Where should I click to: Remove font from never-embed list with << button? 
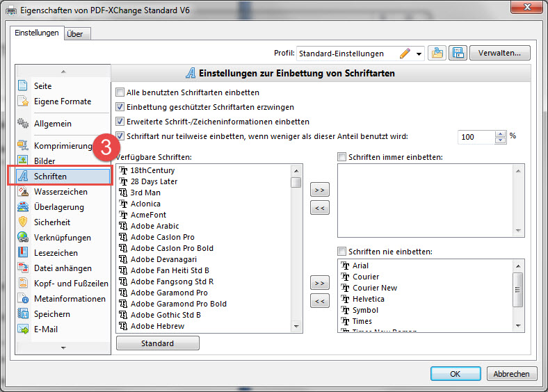pos(320,301)
